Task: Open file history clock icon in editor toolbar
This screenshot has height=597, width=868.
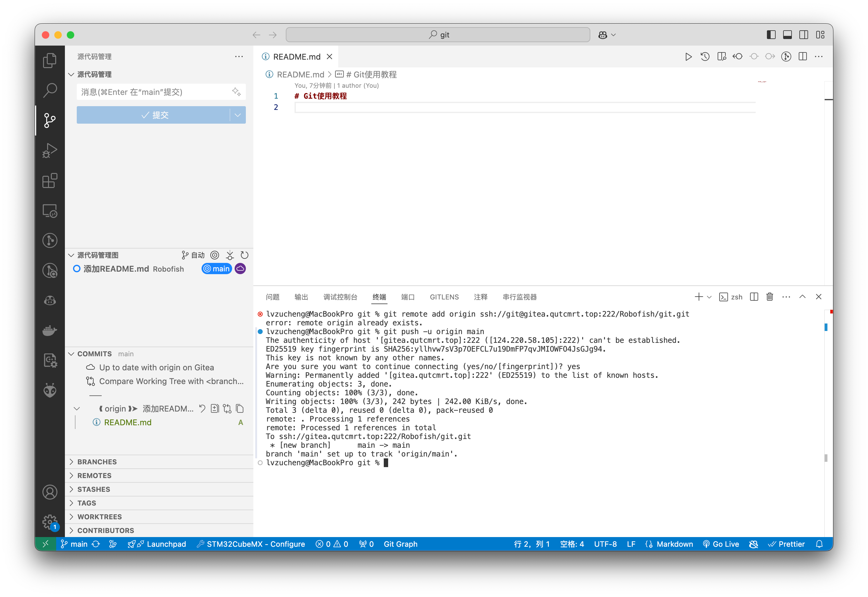Action: click(x=705, y=57)
